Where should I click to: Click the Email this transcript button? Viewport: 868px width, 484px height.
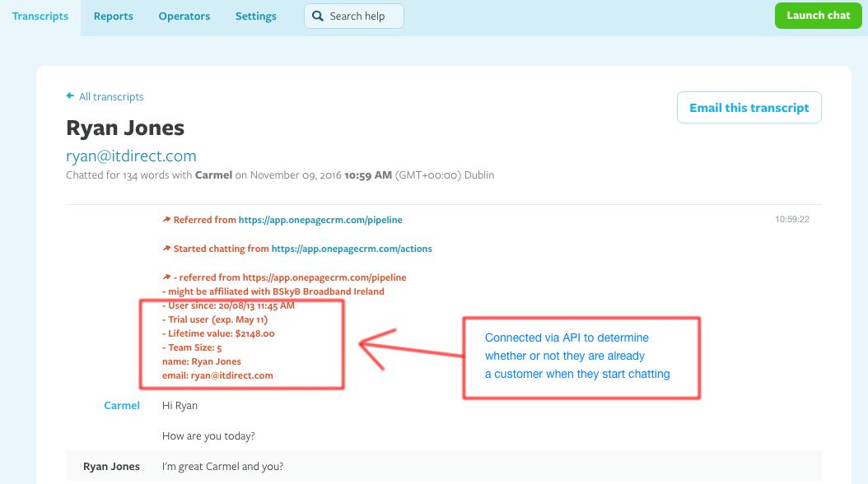tap(749, 107)
